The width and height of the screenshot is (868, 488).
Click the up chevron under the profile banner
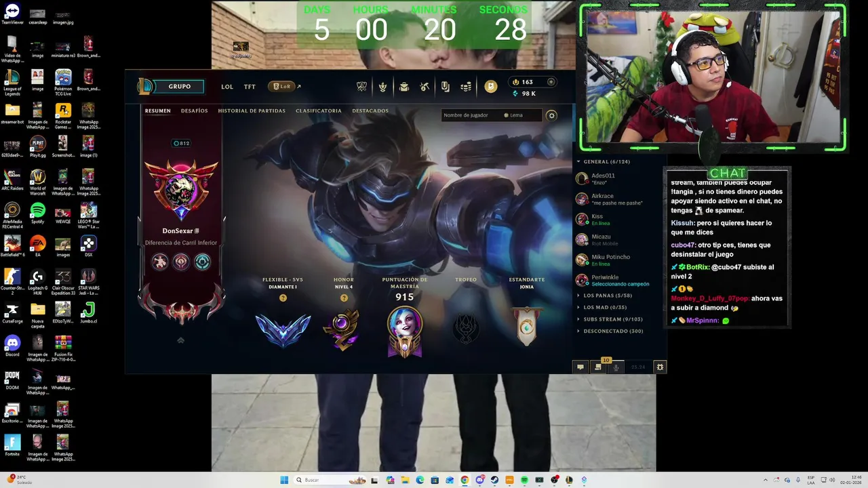(x=180, y=340)
